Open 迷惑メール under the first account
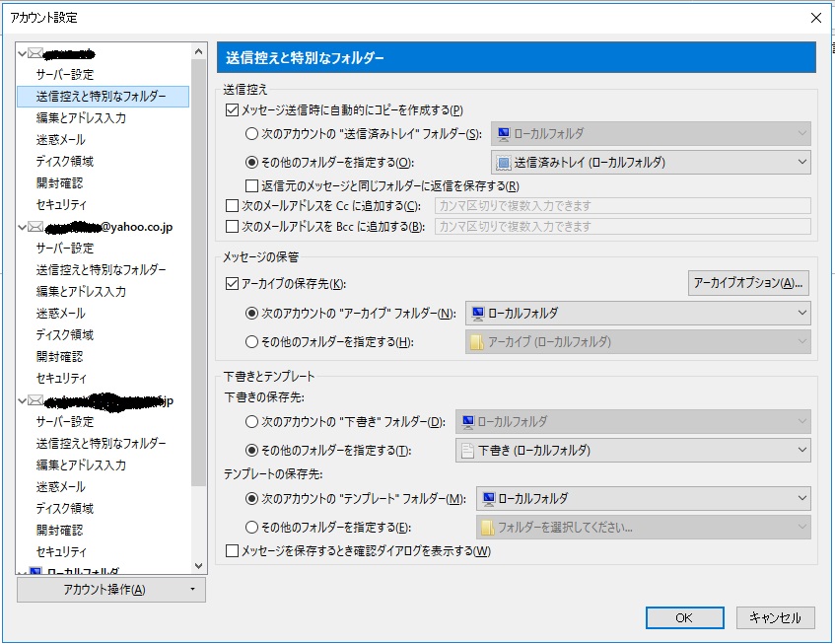Image resolution: width=835 pixels, height=644 pixels. coord(61,140)
